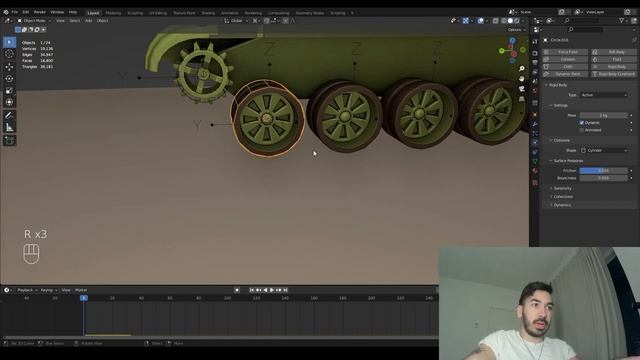This screenshot has width=640, height=360.
Task: Open the Material properties tab
Action: pyautogui.click(x=535, y=171)
